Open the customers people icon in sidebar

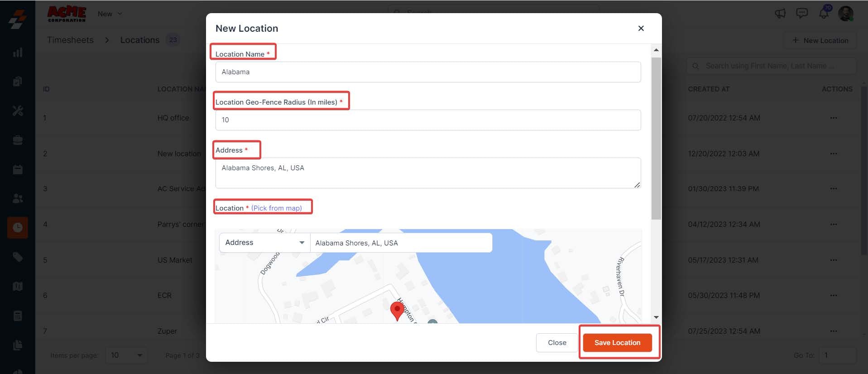click(18, 198)
